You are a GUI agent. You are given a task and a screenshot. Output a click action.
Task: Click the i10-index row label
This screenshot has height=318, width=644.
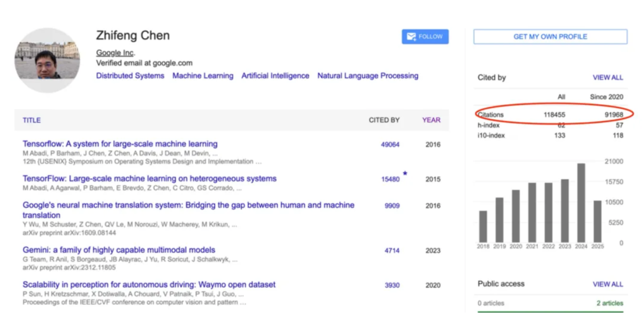tap(491, 135)
